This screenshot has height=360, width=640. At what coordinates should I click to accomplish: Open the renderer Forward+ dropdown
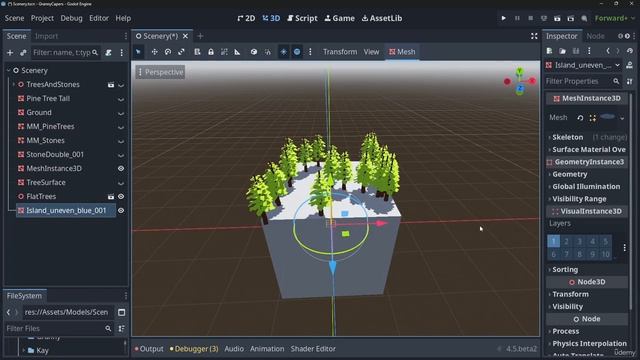(615, 18)
